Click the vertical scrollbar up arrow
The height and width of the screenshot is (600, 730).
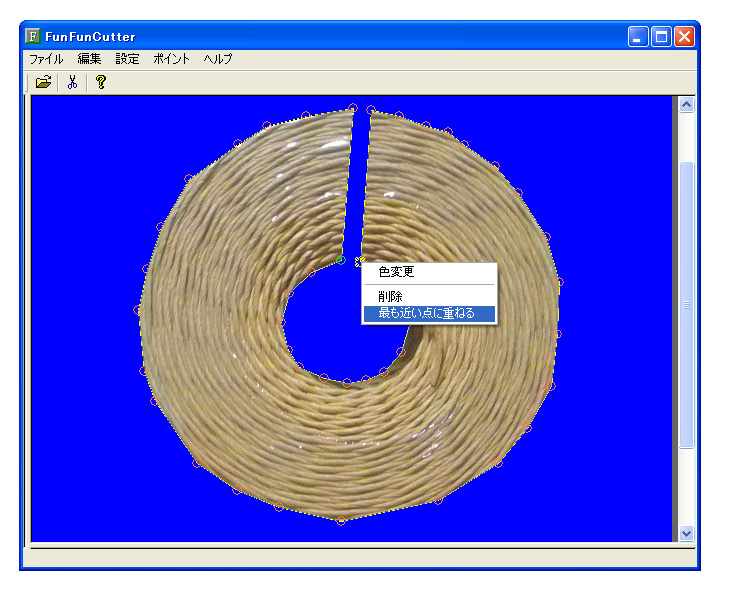click(x=686, y=105)
